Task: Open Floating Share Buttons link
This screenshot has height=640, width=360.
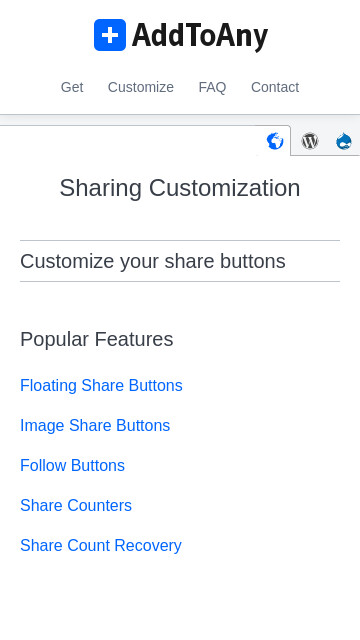Action: pyautogui.click(x=101, y=385)
